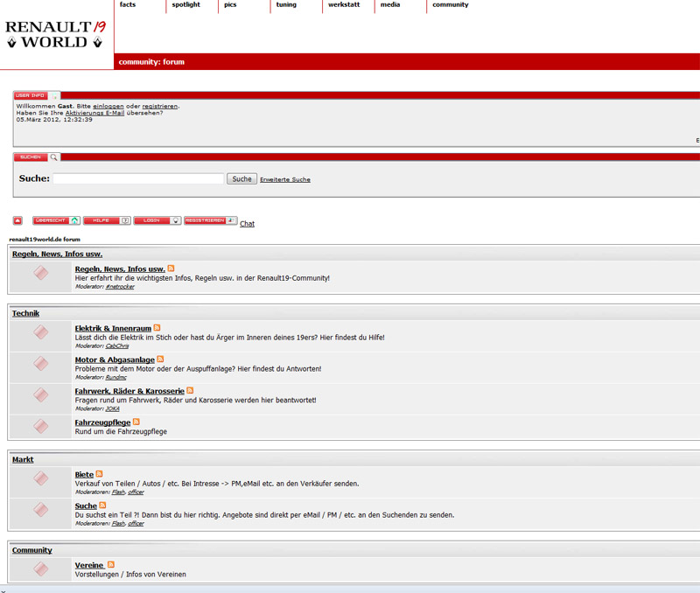Open the Fahrwerk, Räder & Karosserie forum
The height and width of the screenshot is (593, 700).
pos(129,391)
